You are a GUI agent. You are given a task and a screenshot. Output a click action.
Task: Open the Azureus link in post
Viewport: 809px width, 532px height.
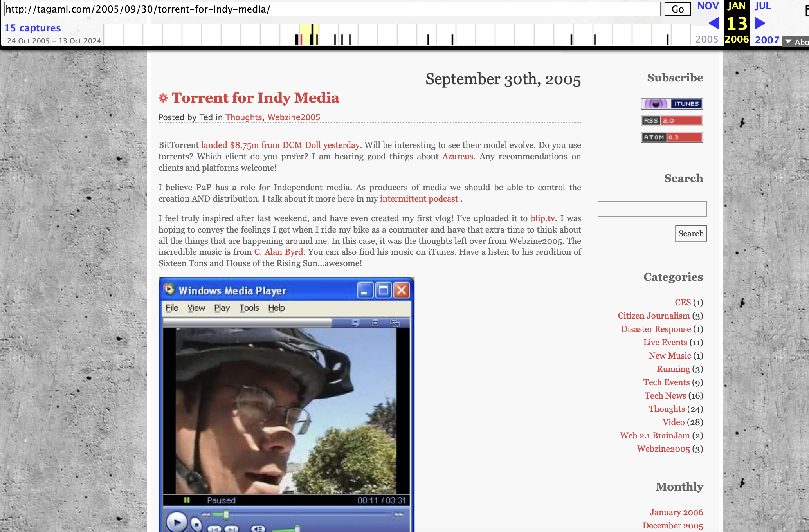[457, 157]
